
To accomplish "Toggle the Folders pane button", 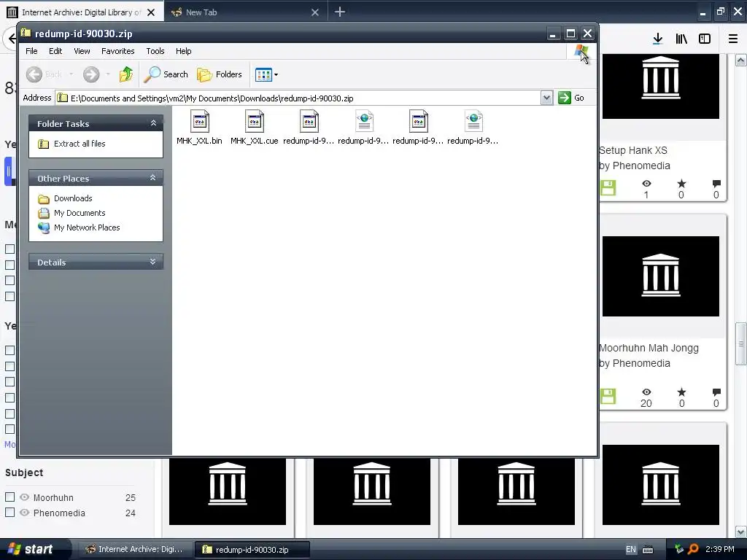I will tap(220, 74).
